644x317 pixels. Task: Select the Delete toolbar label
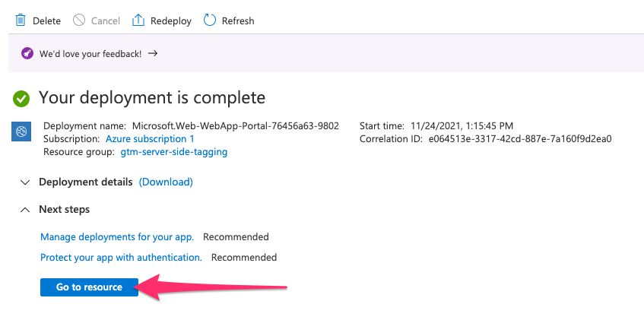click(x=47, y=21)
